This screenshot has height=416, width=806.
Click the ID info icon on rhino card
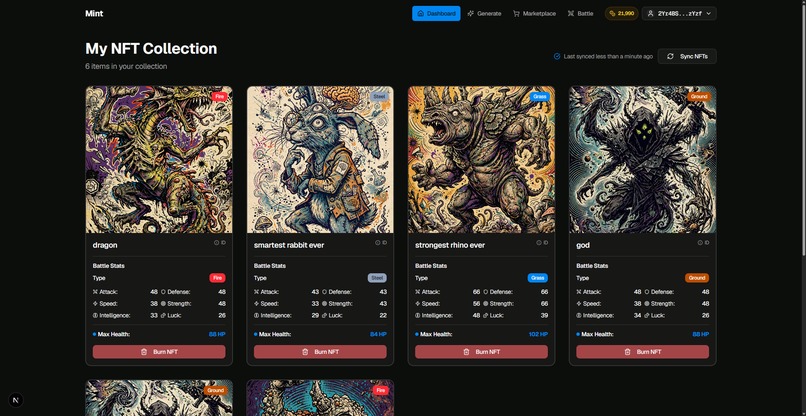tap(539, 242)
